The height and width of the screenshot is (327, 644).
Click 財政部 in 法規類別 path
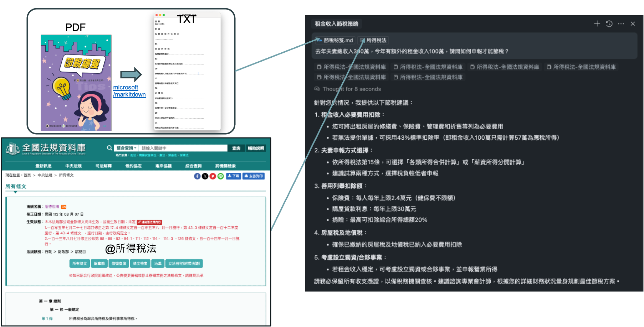63,252
